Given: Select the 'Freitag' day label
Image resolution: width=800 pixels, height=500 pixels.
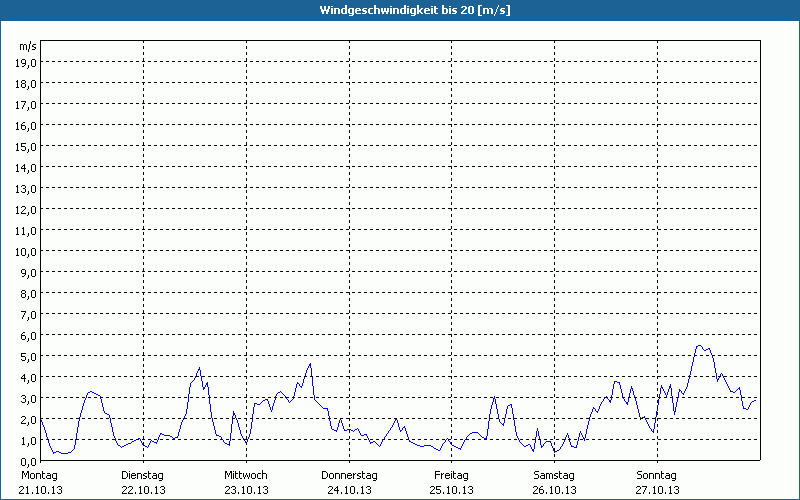Looking at the screenshot, I should [x=451, y=476].
